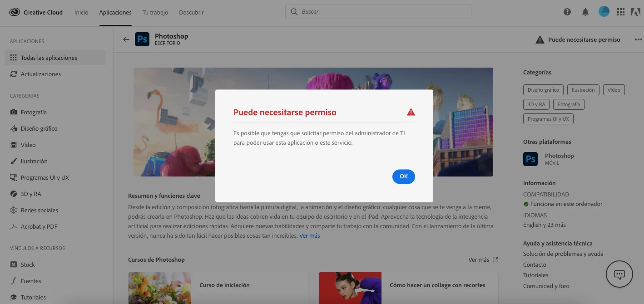Screen dimensions: 644x304
Task: Open Photoshop MÓVIL platform entry
Action: pos(549,159)
